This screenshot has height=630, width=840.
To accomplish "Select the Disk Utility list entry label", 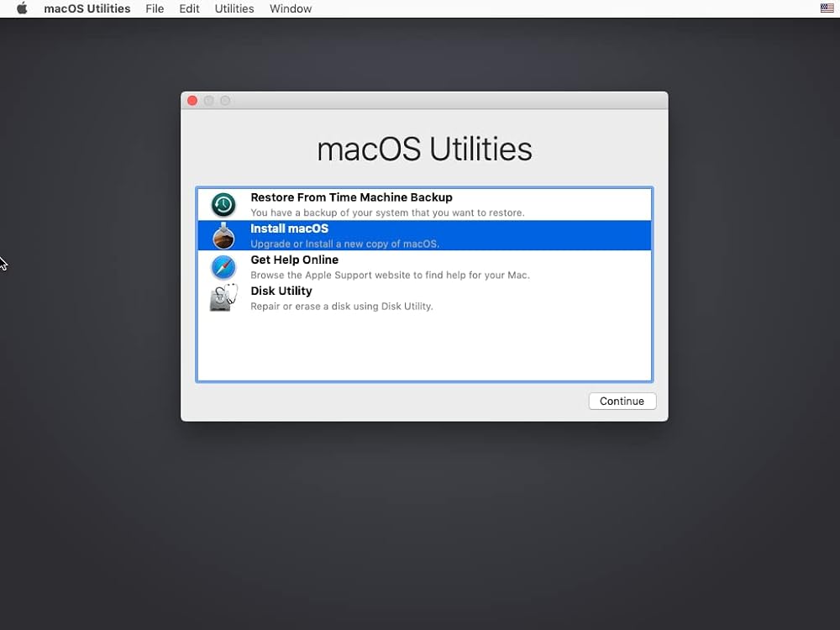I will [281, 291].
